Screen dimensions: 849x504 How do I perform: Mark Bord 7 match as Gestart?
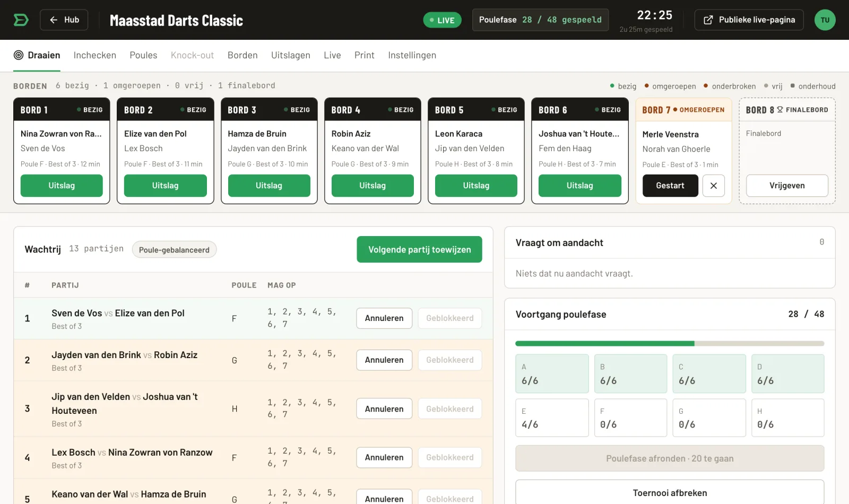pos(670,186)
